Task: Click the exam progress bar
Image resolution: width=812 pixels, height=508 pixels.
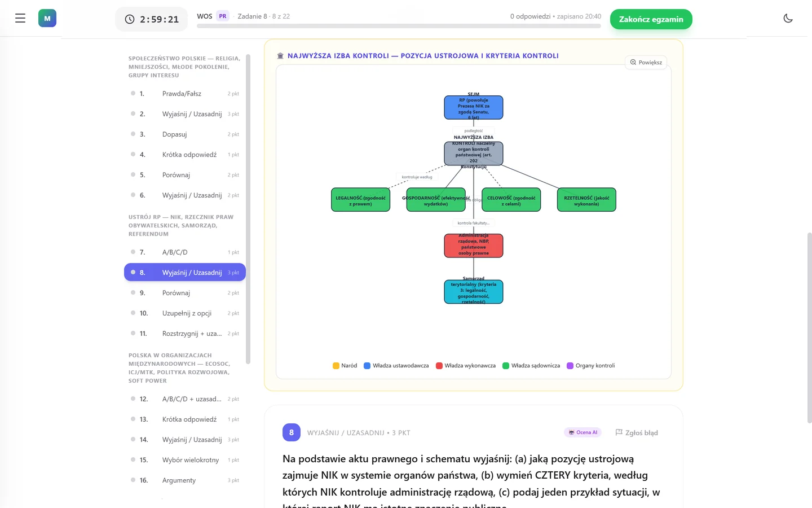Action: click(399, 26)
